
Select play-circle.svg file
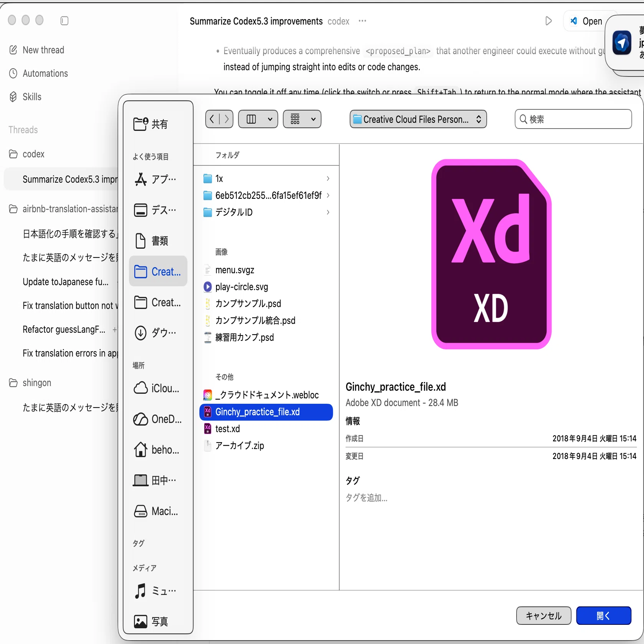coord(266,287)
